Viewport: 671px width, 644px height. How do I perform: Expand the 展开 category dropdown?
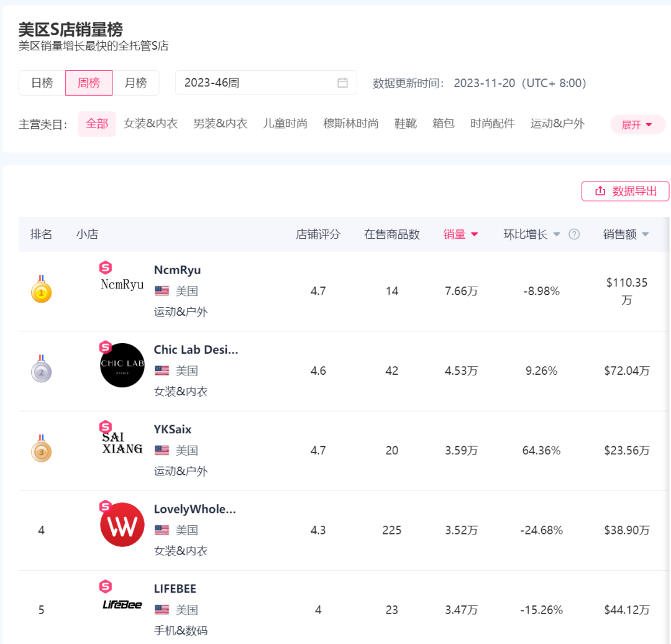pyautogui.click(x=637, y=124)
